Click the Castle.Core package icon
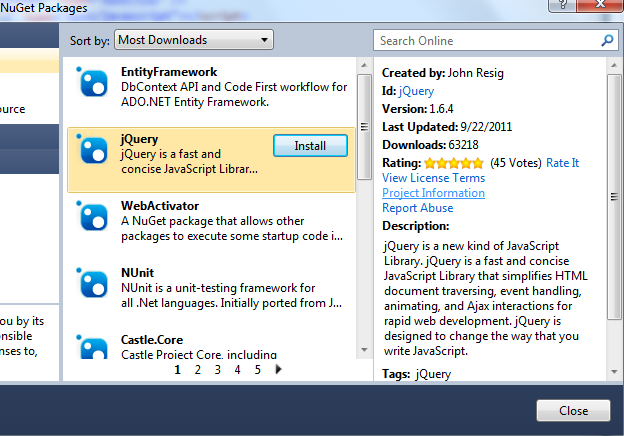 [92, 346]
